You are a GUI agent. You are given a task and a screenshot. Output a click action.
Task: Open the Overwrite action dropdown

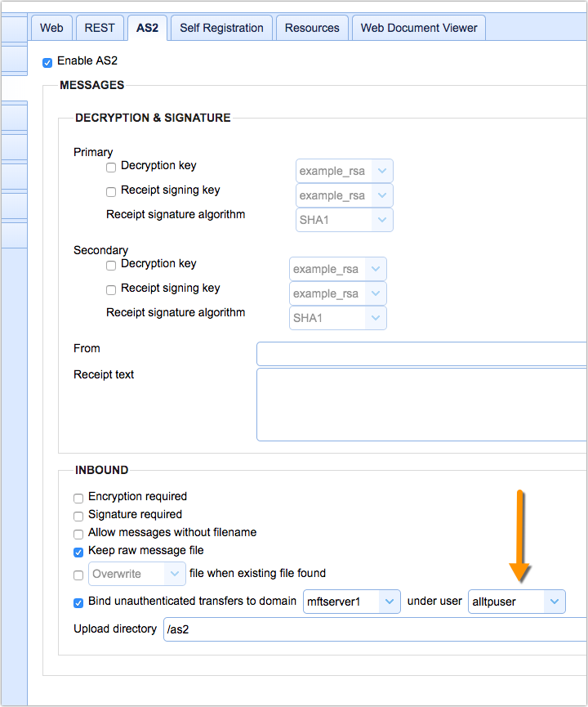tap(137, 574)
